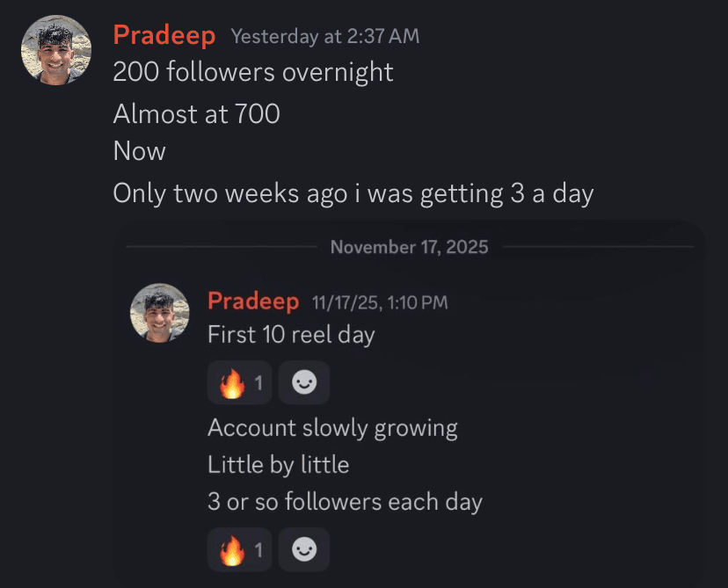This screenshot has height=588, width=728.
Task: Open Pradeep's large profile avatar beside the top message
Action: (56, 51)
